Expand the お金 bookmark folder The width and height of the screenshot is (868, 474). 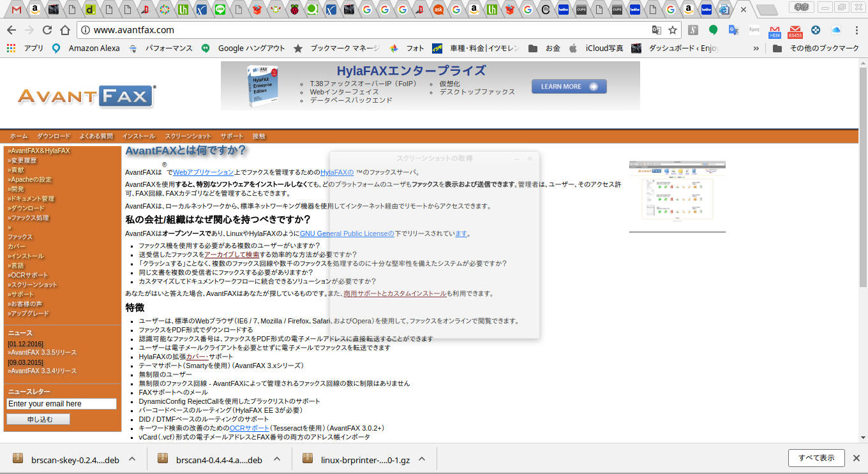[544, 48]
